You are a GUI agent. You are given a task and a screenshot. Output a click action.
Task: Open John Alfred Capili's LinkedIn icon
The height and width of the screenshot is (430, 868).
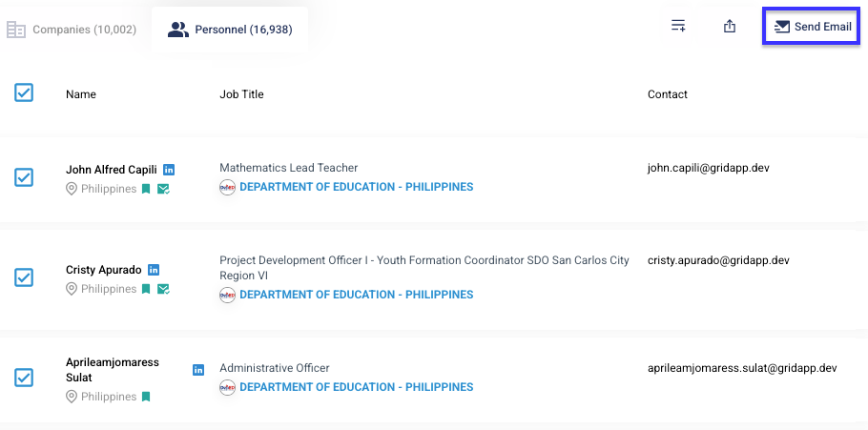[169, 170]
